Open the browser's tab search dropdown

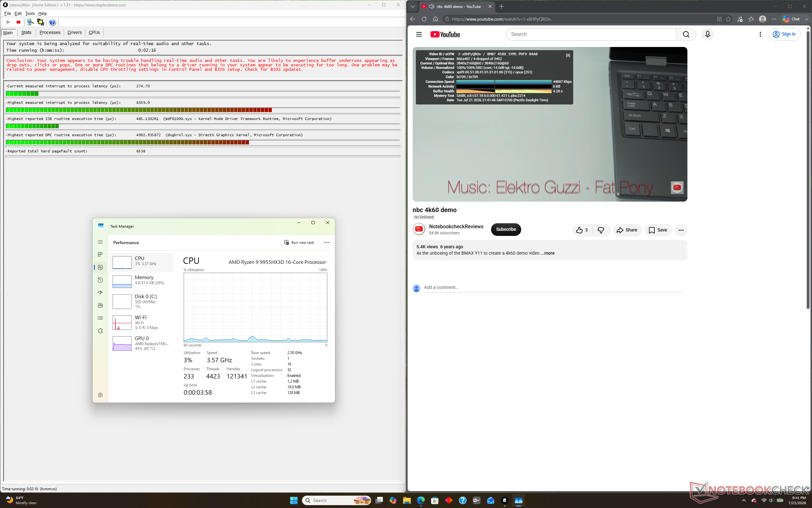pos(413,6)
